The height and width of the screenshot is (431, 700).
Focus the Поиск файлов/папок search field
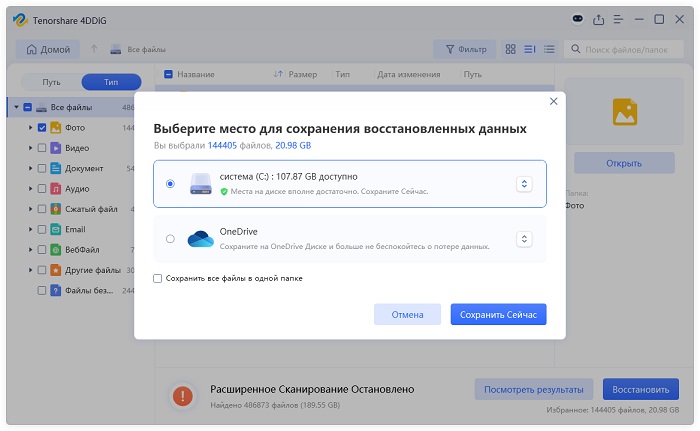coord(626,50)
